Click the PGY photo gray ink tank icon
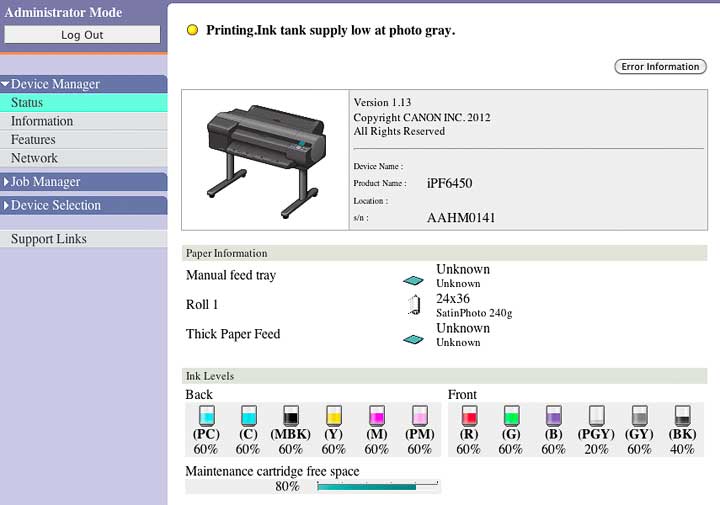Viewport: 720px width, 505px height. [x=596, y=415]
